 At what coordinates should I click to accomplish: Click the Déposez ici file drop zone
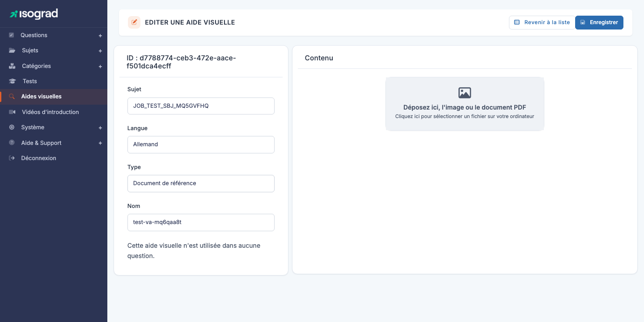pos(465,104)
